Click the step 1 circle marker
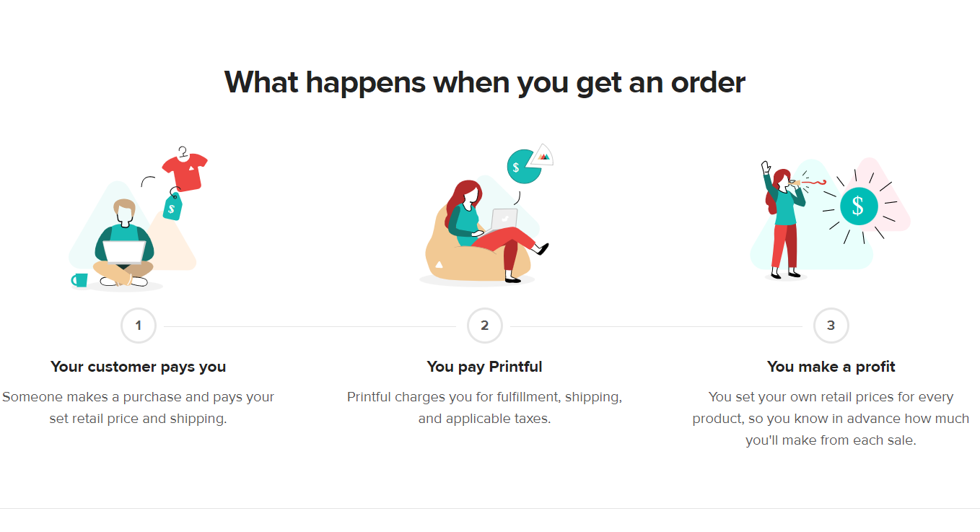This screenshot has height=532, width=980. pyautogui.click(x=139, y=326)
